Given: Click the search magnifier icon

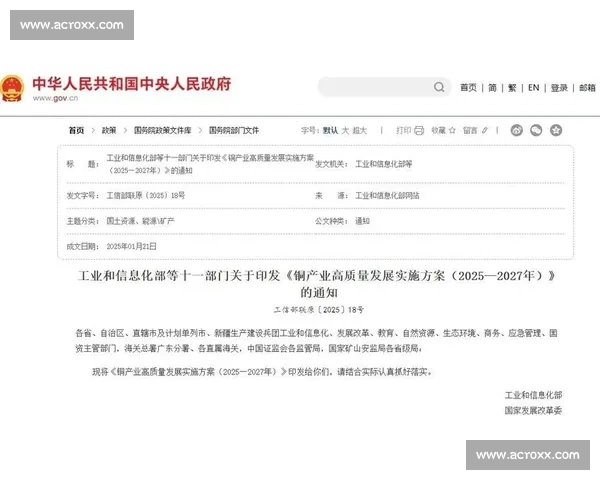Looking at the screenshot, I should point(439,87).
